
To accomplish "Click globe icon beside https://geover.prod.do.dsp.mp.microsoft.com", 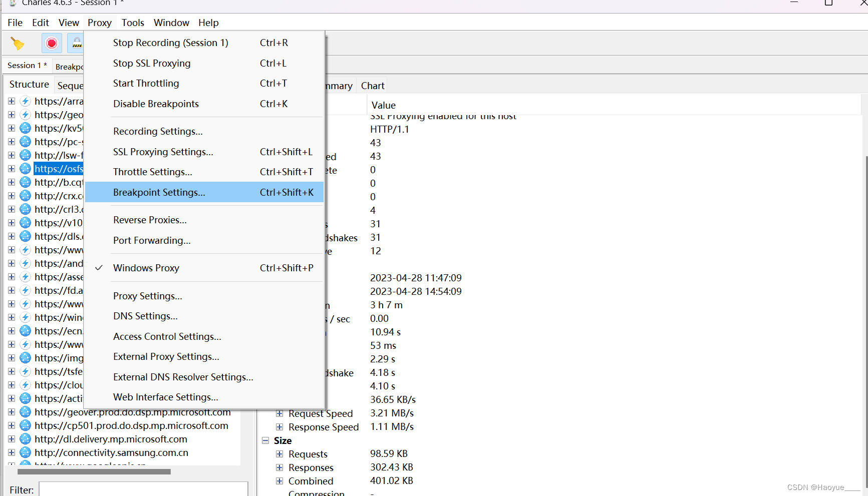I will click(25, 412).
